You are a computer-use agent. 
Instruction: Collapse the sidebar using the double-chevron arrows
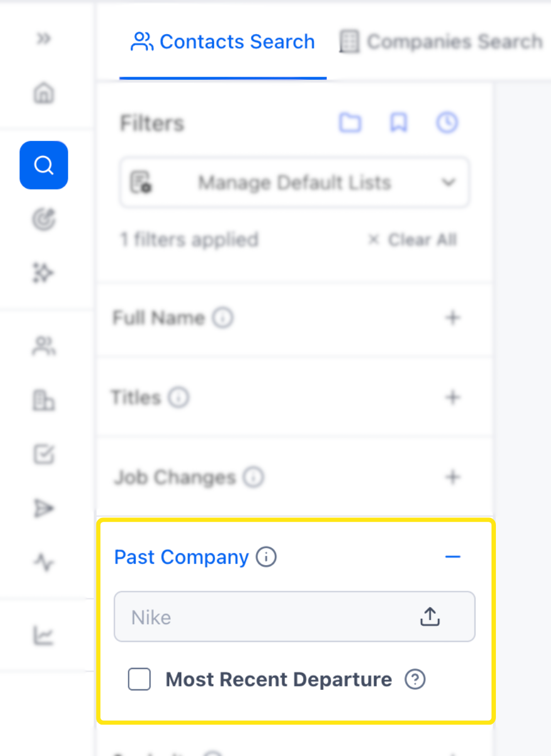pyautogui.click(x=44, y=39)
